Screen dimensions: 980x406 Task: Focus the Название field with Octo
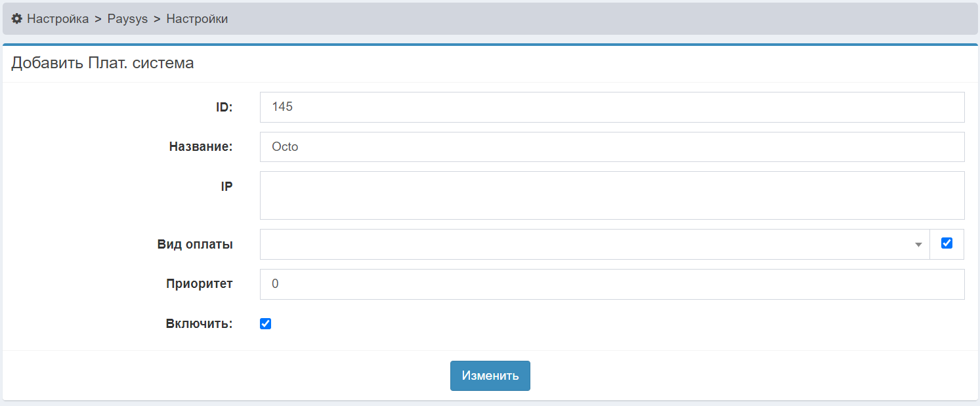pyautogui.click(x=612, y=147)
